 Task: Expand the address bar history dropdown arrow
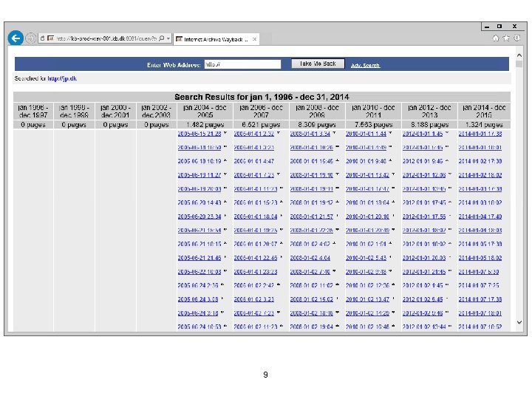coord(168,38)
